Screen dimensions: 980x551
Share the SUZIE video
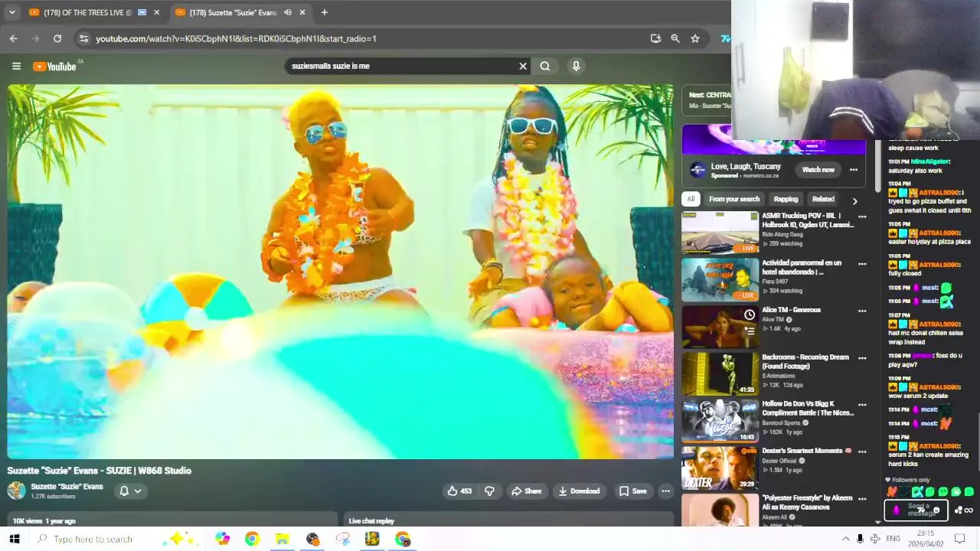[x=526, y=491]
